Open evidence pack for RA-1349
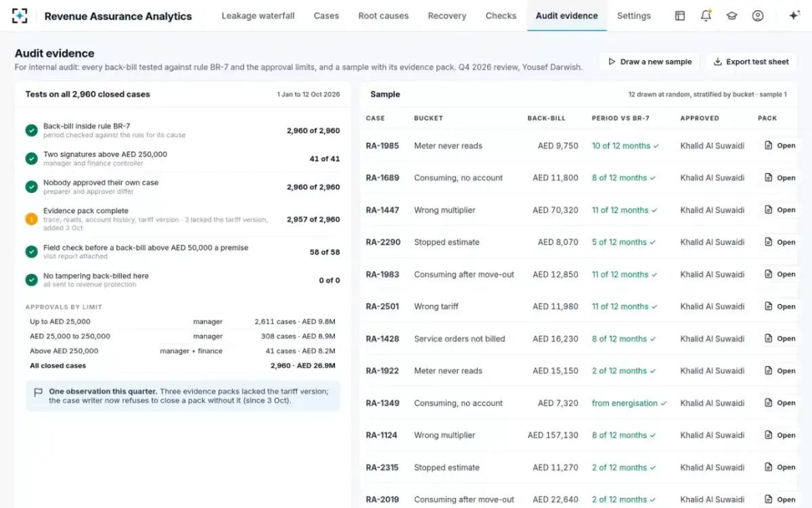Screen dimensions: 812x508 780,403
